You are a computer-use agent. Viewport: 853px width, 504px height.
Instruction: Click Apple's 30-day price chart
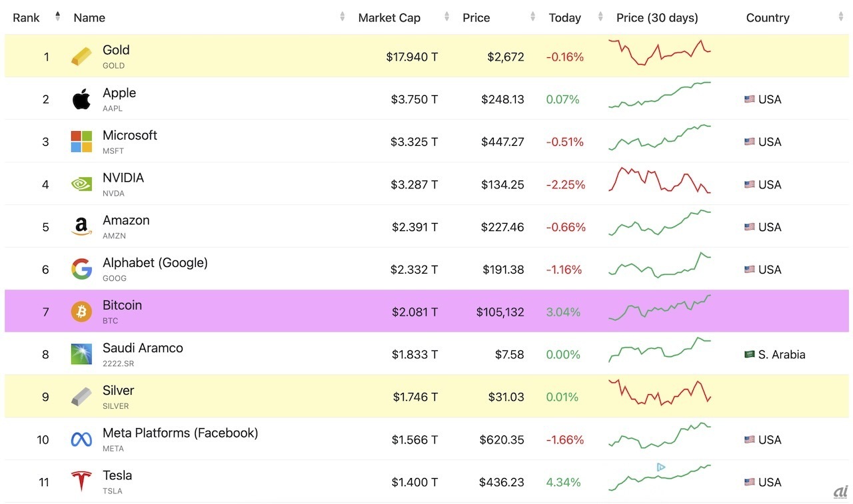(x=660, y=95)
